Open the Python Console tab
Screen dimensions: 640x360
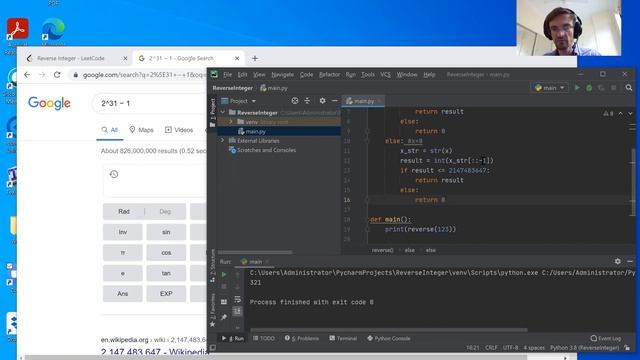pos(389,338)
